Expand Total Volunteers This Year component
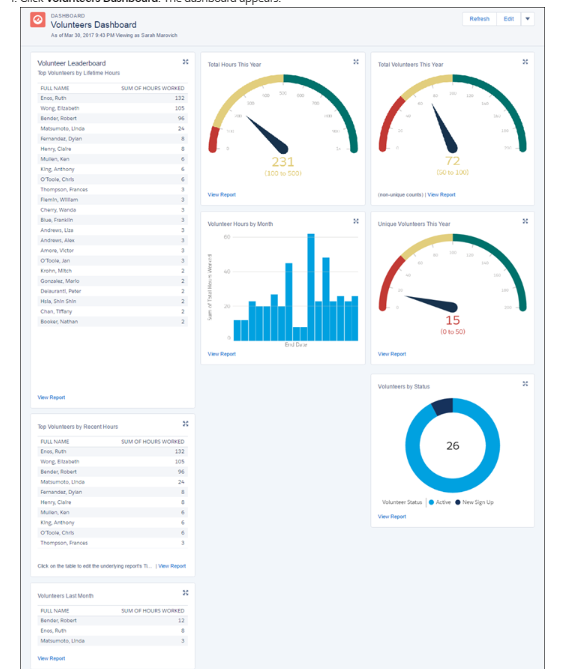The height and width of the screenshot is (669, 571). point(525,62)
